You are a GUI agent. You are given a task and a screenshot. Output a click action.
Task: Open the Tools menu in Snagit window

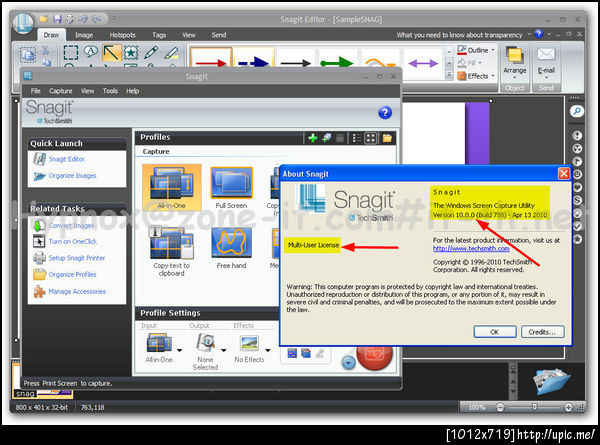pos(110,91)
